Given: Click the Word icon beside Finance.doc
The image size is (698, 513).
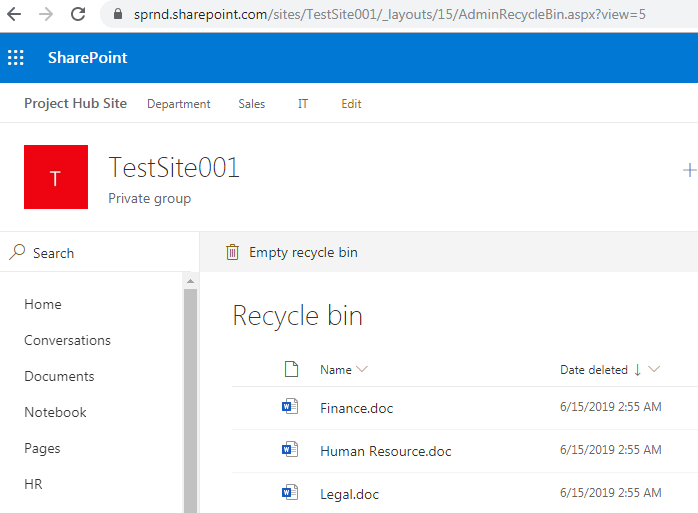Looking at the screenshot, I should coord(290,406).
